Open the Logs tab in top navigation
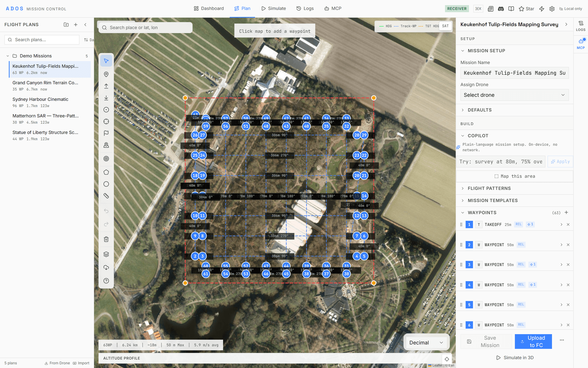This screenshot has height=368, width=588. coord(305,8)
